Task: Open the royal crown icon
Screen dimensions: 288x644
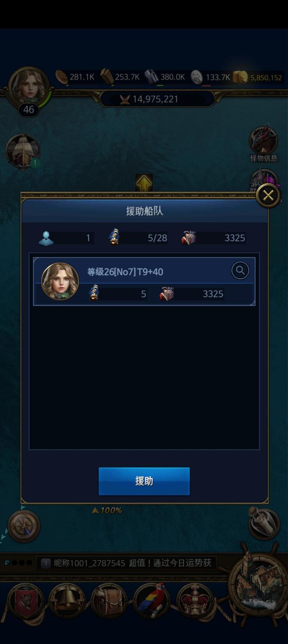Action: point(194,600)
